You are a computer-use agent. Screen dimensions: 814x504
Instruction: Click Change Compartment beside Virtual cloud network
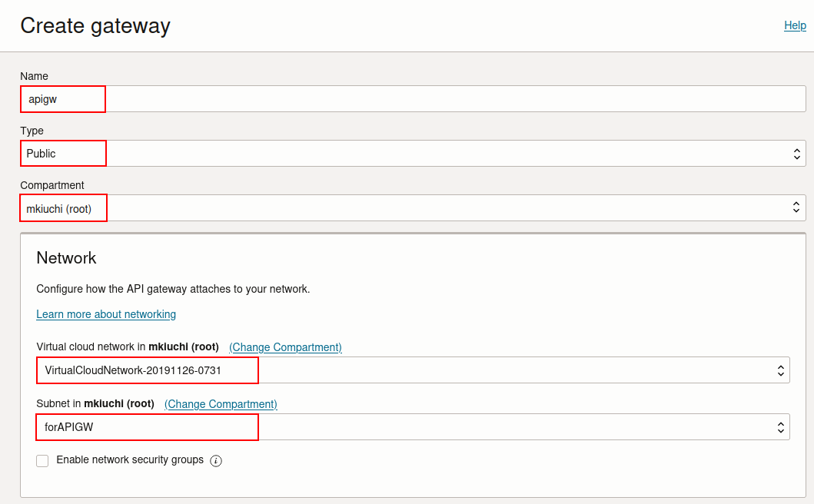point(285,347)
